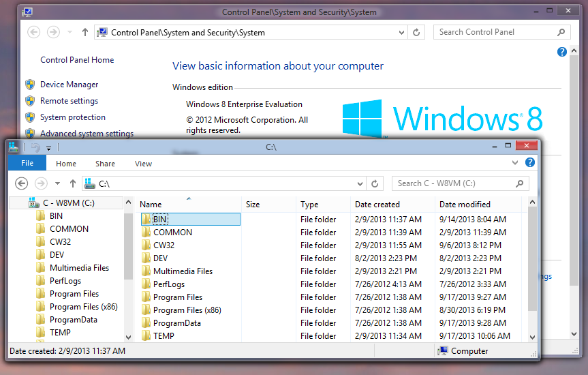The image size is (588, 375).
Task: Open System protection link
Action: [x=73, y=117]
